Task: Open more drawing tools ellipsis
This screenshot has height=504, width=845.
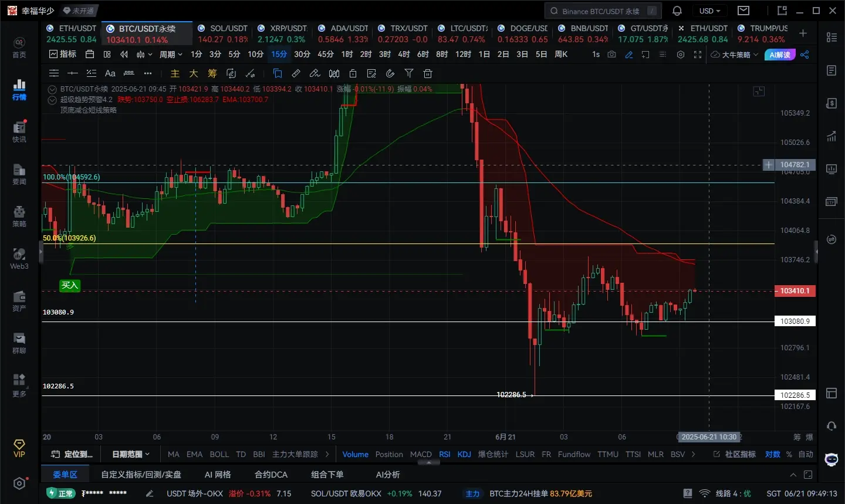Action: click(x=148, y=73)
